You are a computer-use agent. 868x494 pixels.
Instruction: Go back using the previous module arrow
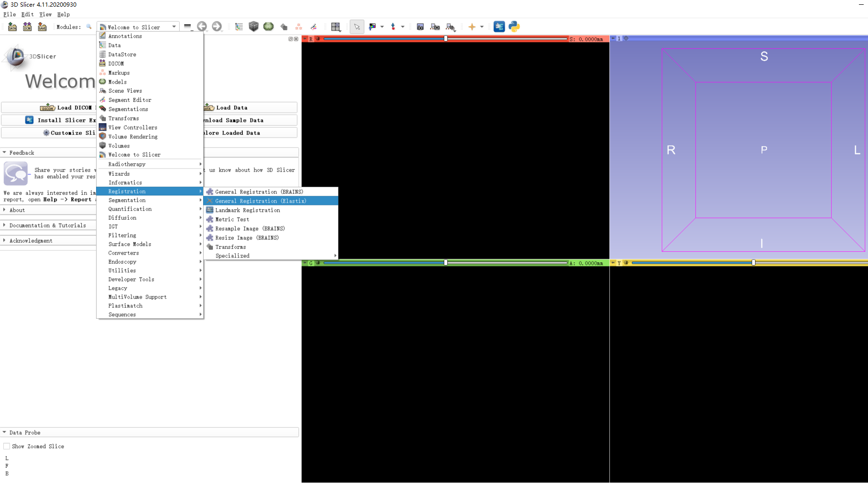[x=202, y=27]
